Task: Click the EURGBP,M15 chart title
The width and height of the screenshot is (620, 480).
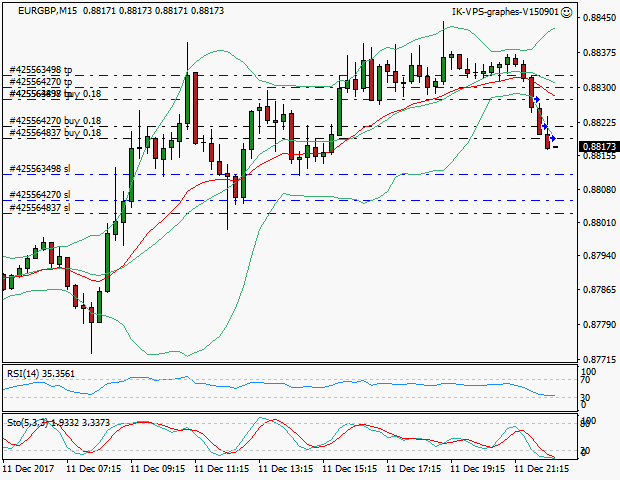Action: pos(42,10)
